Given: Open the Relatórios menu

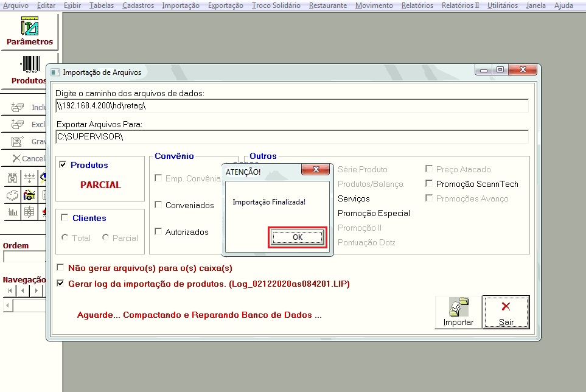Looking at the screenshot, I should point(417,5).
